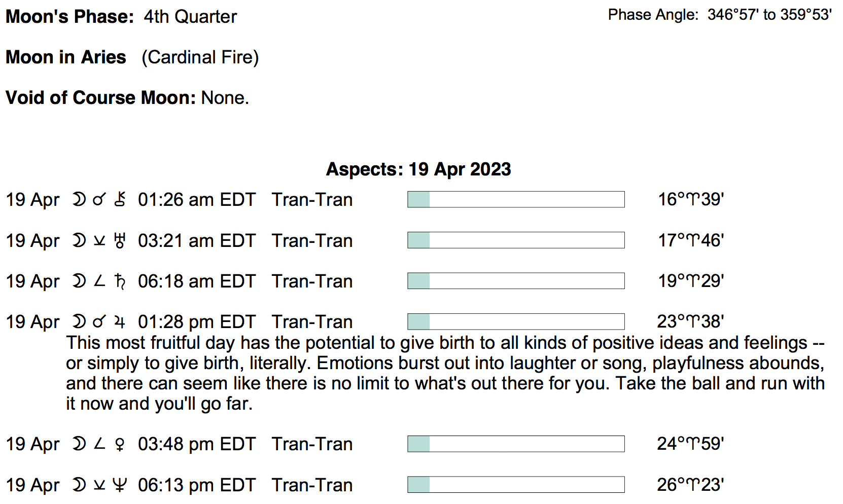Click the progress bar for 06:13 pm aspect
Image resolution: width=843 pixels, height=504 pixels.
pyautogui.click(x=515, y=485)
